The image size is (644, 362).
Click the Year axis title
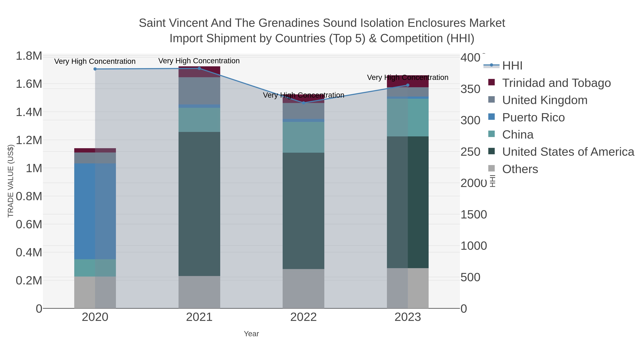coord(251,334)
